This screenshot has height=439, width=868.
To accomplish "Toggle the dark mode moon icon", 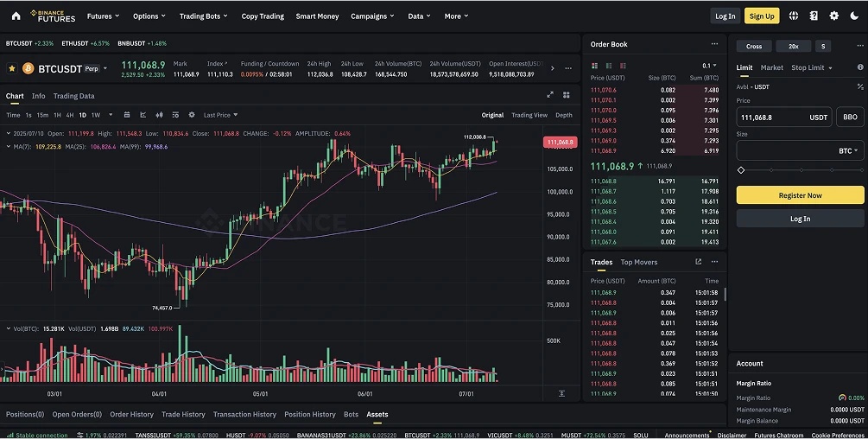I will pyautogui.click(x=854, y=16).
